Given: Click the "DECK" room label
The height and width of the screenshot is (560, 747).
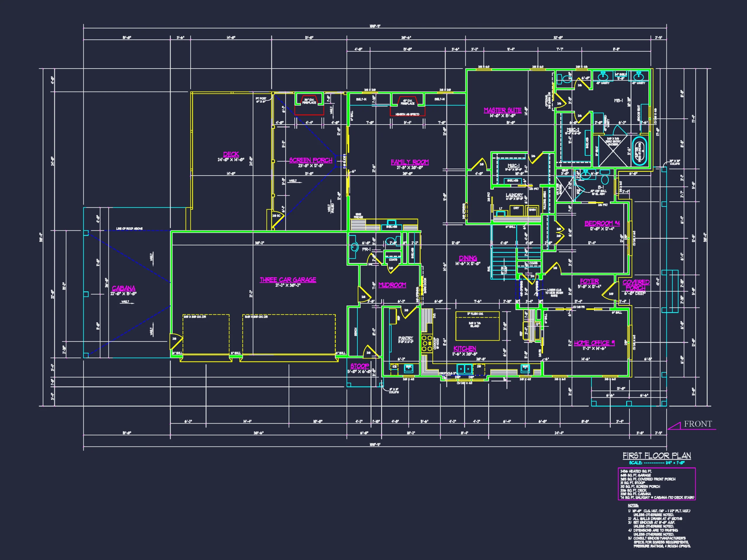Looking at the screenshot, I should (231, 154).
